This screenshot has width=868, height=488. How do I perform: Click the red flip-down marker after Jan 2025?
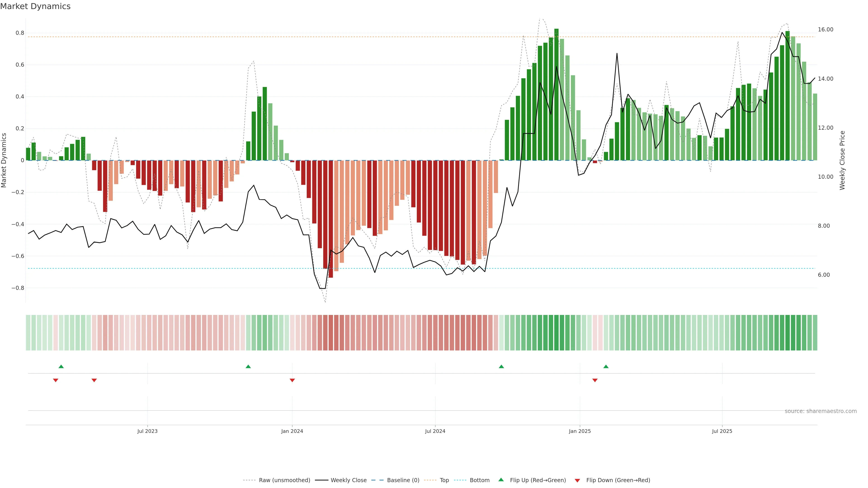(595, 380)
